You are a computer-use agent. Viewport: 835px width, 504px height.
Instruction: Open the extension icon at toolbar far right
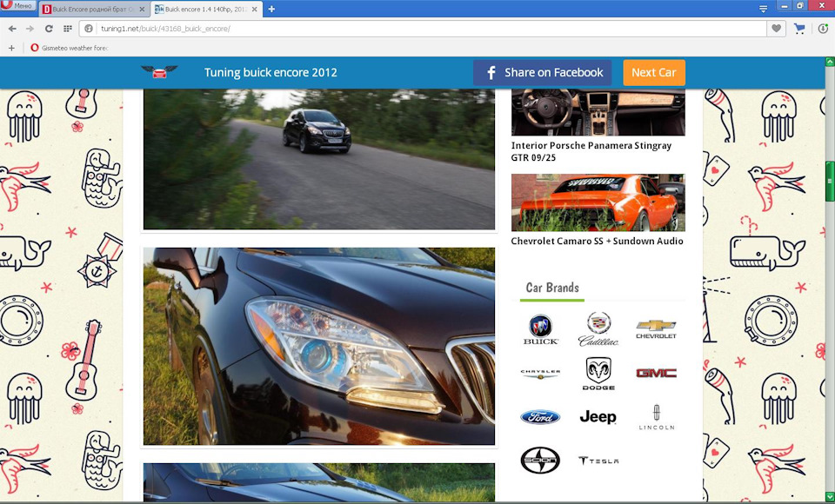(823, 29)
